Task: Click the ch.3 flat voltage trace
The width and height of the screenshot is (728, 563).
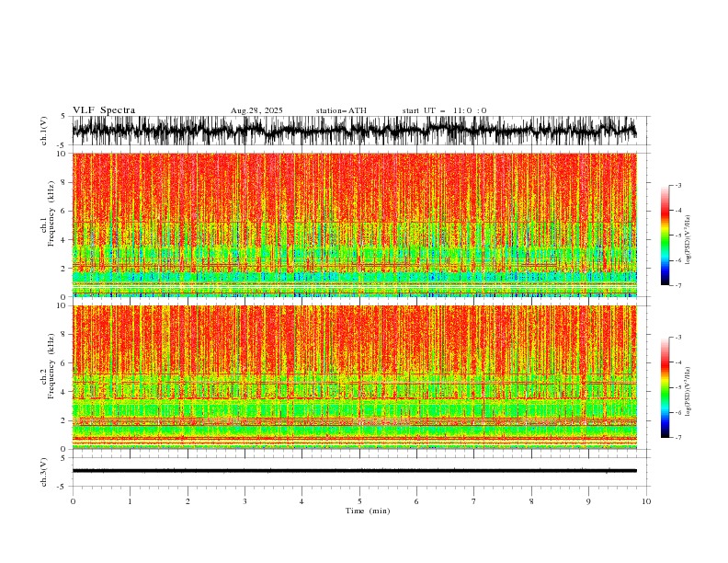Action: click(354, 471)
